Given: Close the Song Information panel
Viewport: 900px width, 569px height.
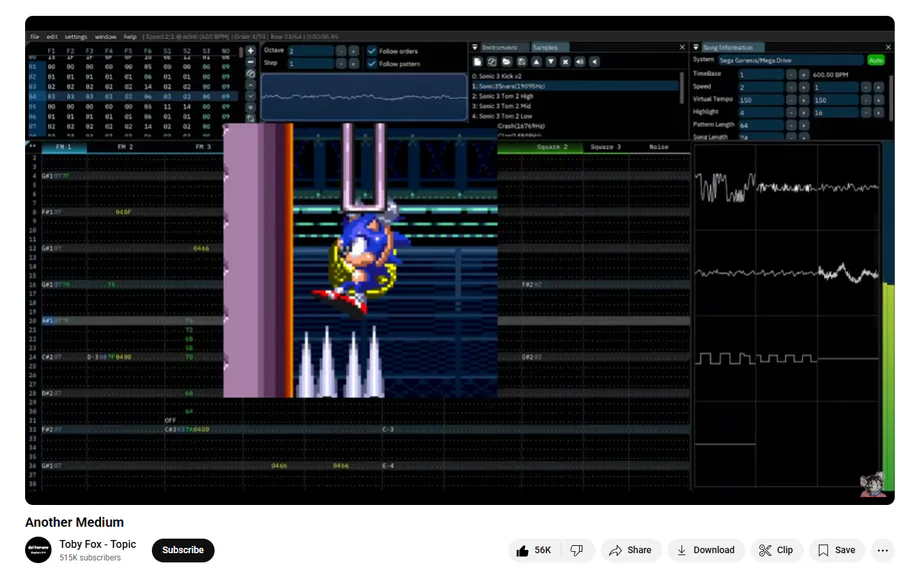Looking at the screenshot, I should 889,47.
